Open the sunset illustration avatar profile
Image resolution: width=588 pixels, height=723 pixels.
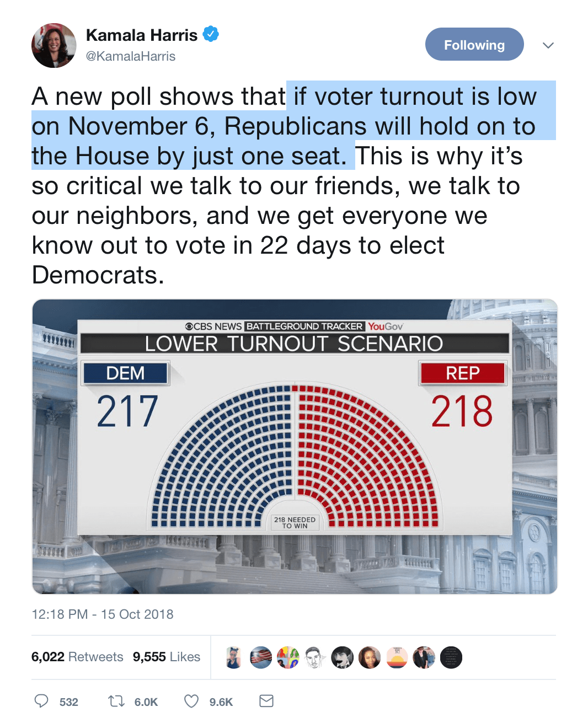(x=397, y=657)
